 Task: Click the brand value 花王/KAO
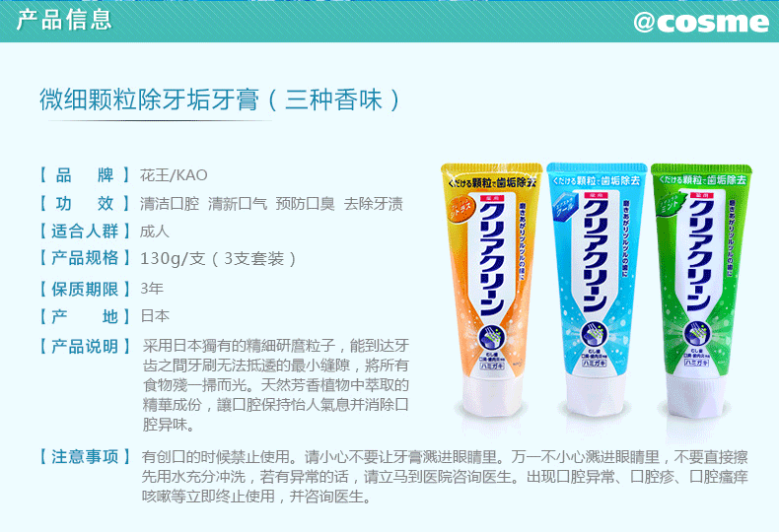point(174,175)
